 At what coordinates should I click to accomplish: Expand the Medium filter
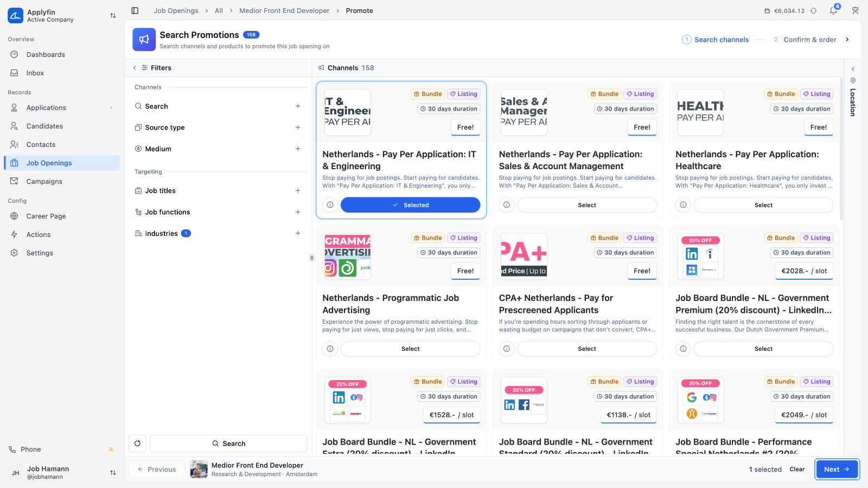298,149
